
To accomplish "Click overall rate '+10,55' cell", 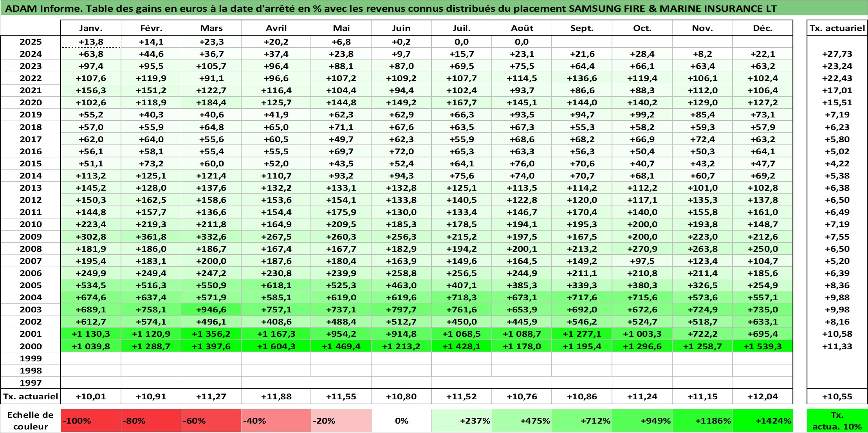I will pyautogui.click(x=837, y=397).
